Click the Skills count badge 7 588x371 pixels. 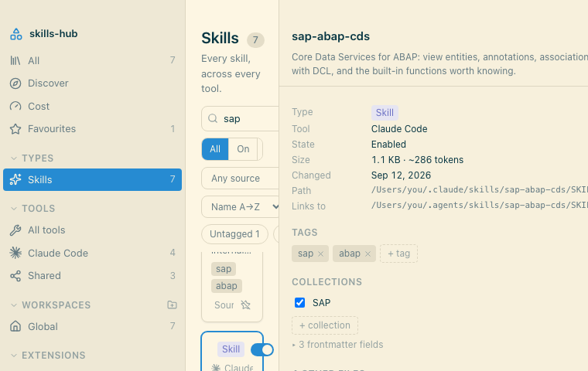click(255, 40)
